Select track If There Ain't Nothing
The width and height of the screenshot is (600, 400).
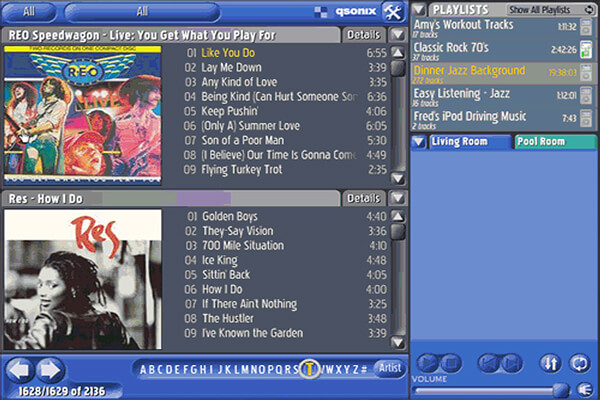click(x=285, y=304)
